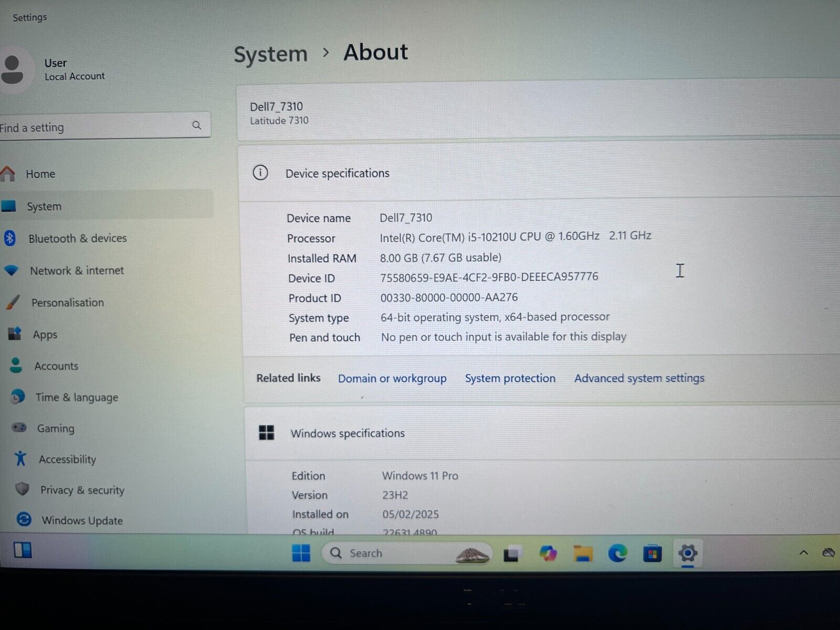This screenshot has height=630, width=840.
Task: Open the Widgets panel on the taskbar
Action: [x=23, y=550]
